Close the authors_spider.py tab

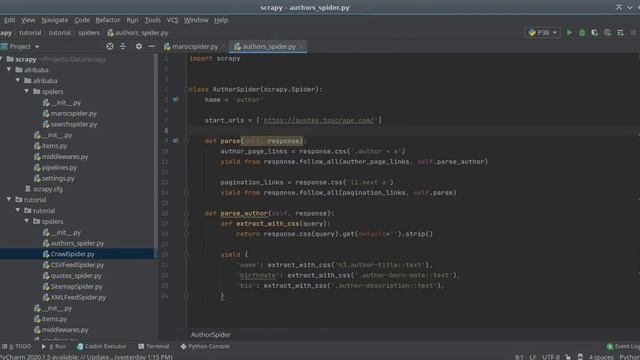click(x=301, y=47)
